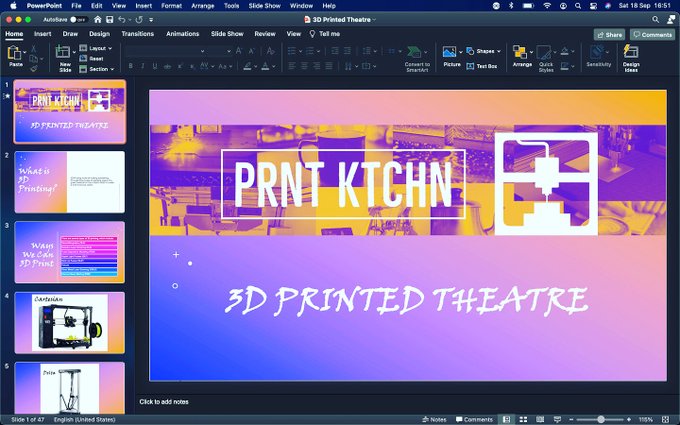Move the zoom slider handle
680x425 pixels.
pos(601,419)
